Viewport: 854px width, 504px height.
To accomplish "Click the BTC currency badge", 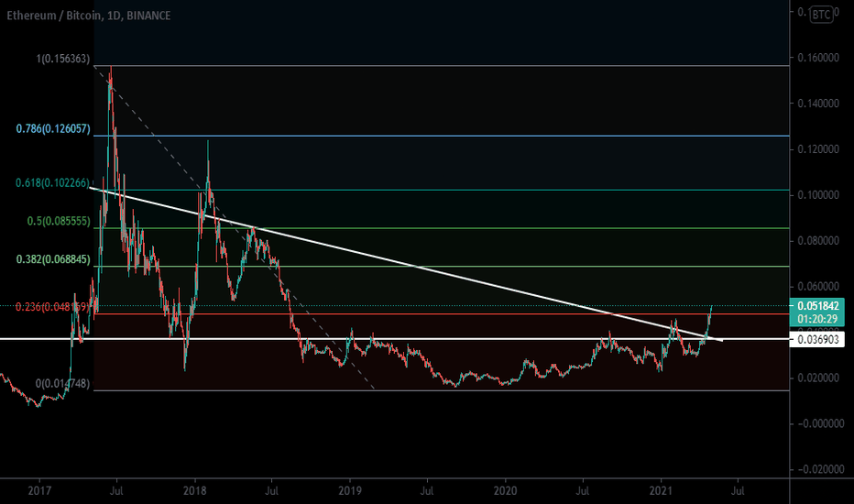I will pos(821,14).
